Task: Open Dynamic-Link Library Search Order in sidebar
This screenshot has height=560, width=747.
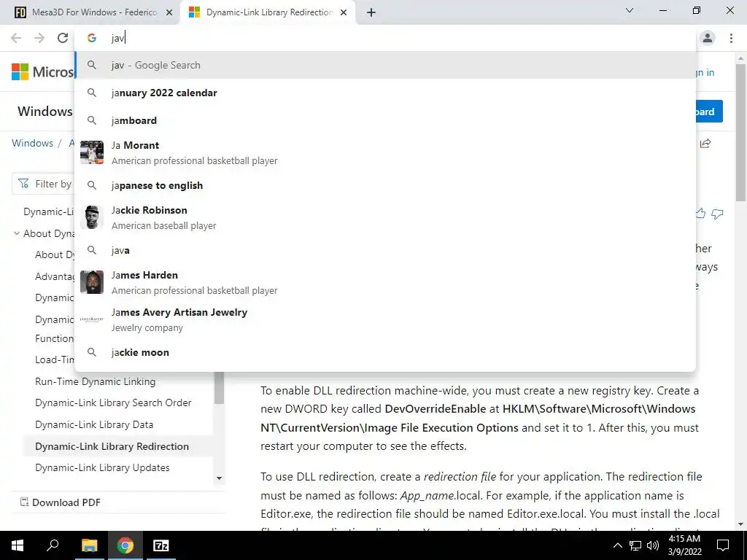Action: pos(113,402)
